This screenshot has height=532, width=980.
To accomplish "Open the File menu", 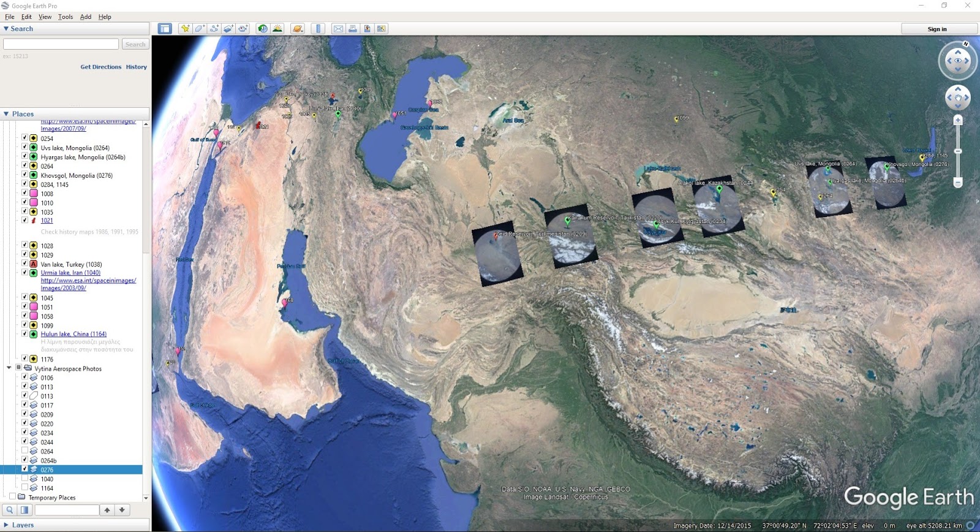I will point(10,17).
